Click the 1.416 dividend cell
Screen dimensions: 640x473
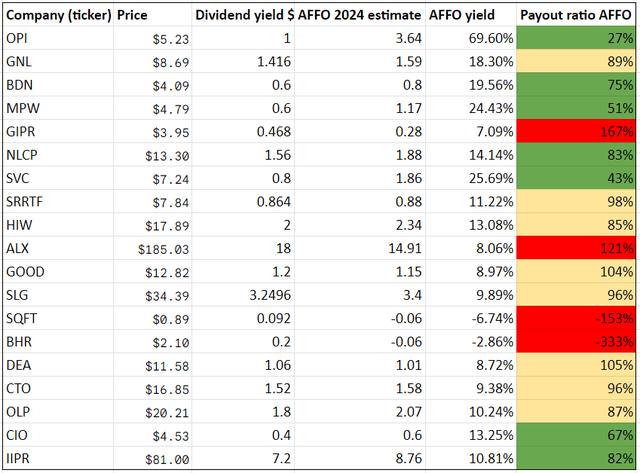coord(243,62)
